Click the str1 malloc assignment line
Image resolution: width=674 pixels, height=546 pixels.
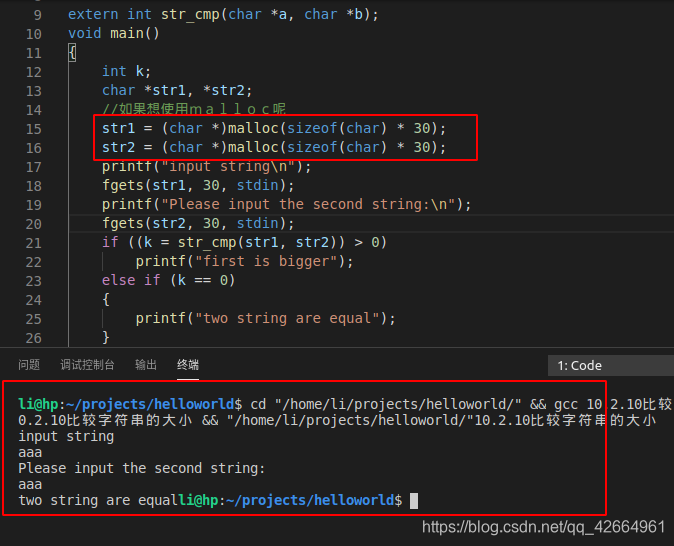click(274, 128)
